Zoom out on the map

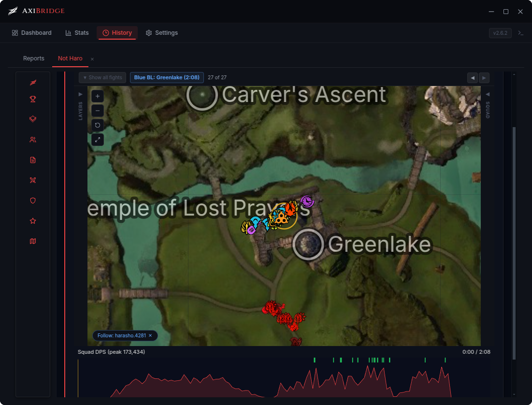tap(98, 111)
